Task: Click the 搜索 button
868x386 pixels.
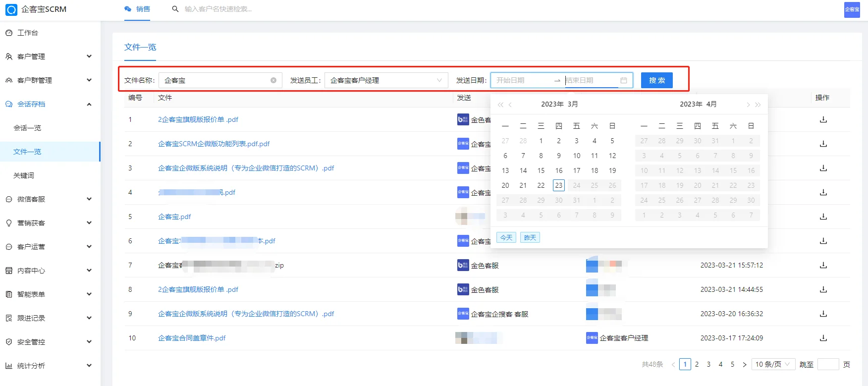Action: [657, 80]
